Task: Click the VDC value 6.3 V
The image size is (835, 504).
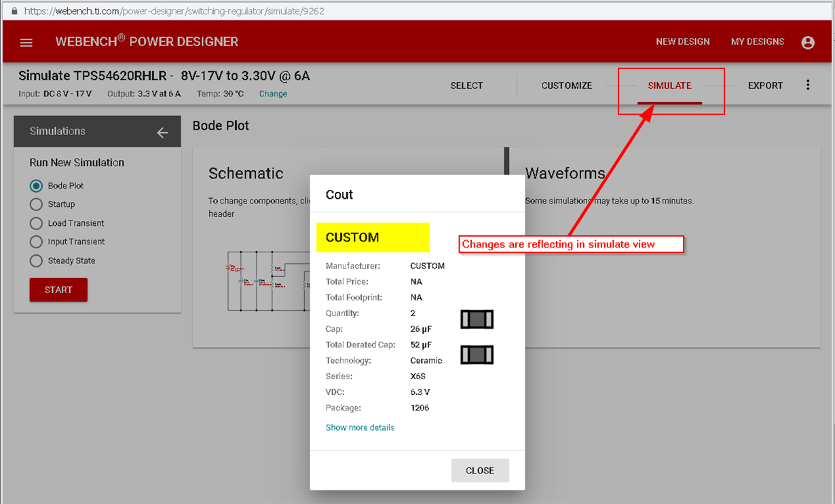Action: [420, 392]
